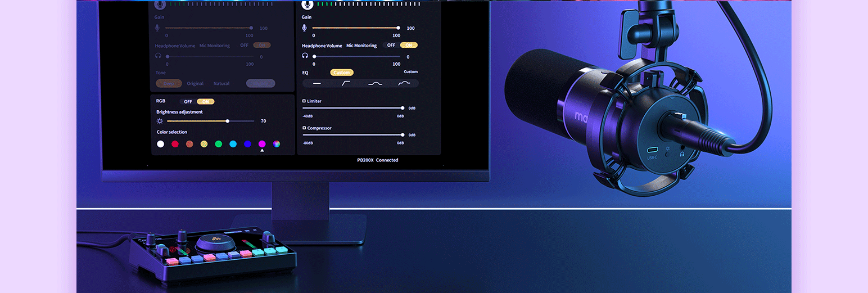Click the brightness value '70'
The width and height of the screenshot is (868, 293).
[x=263, y=121]
